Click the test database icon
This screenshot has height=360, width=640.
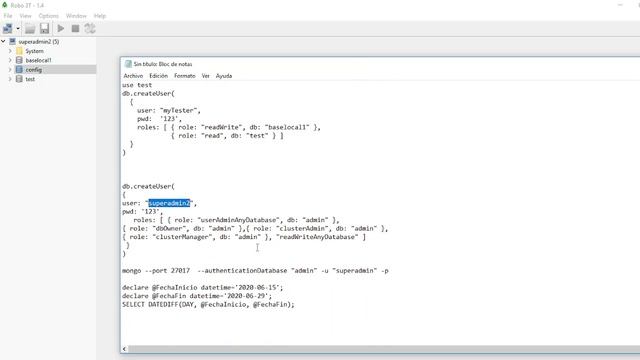coord(19,79)
